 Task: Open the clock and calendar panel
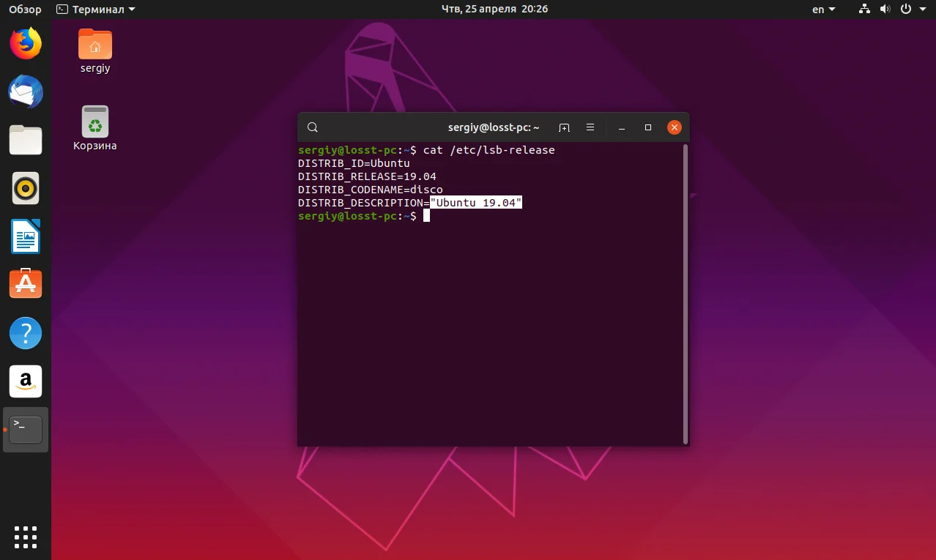click(494, 10)
